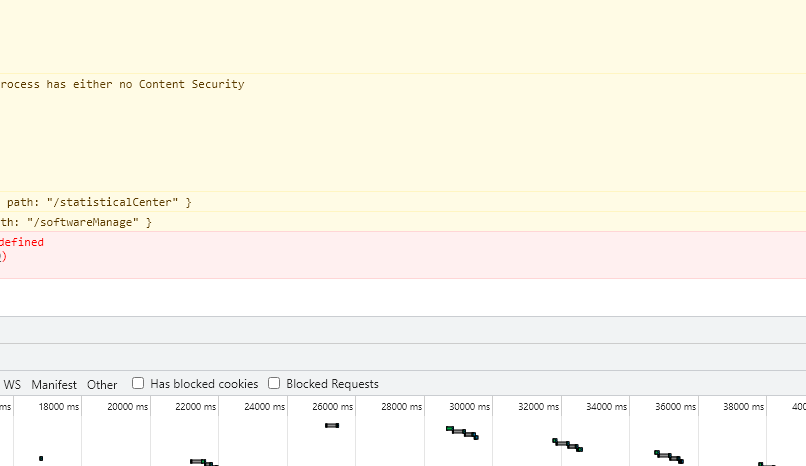Viewport: 806px width, 466px height.
Task: Select the Other filter type
Action: click(x=102, y=385)
